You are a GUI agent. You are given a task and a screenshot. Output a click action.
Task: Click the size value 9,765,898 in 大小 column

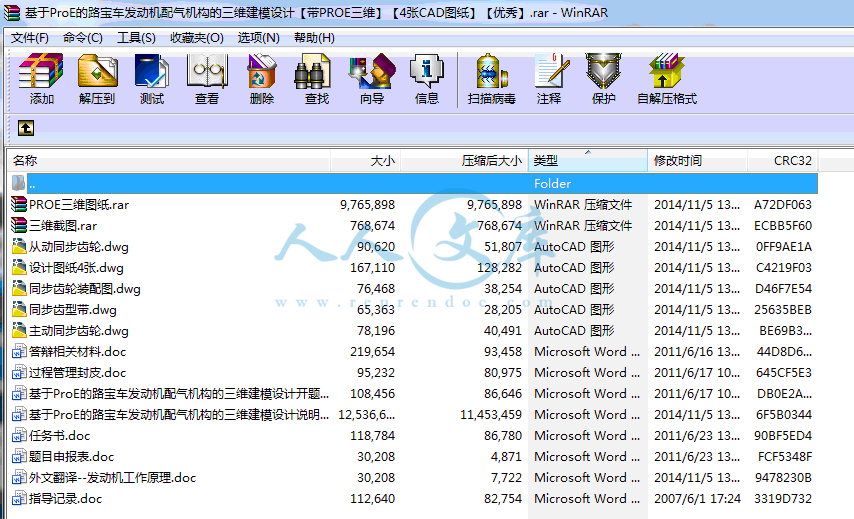(368, 205)
